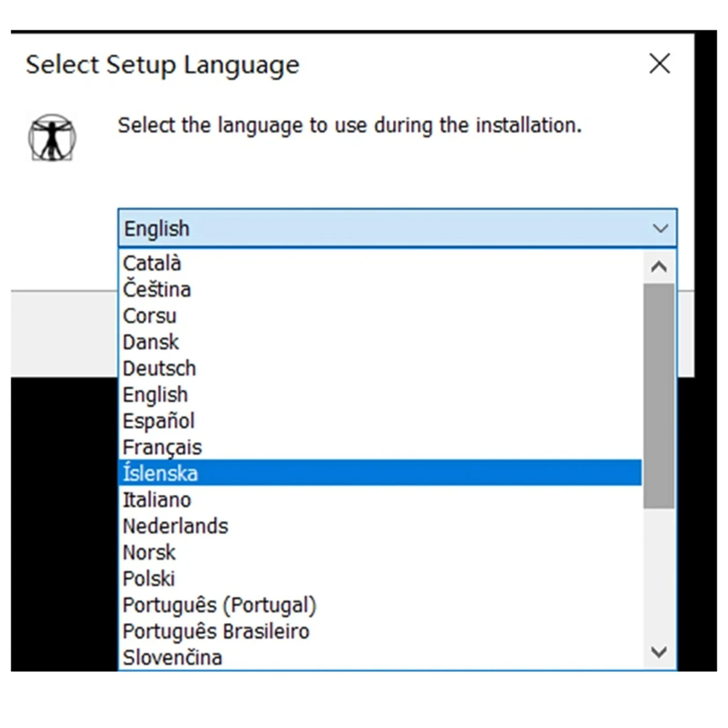Pick Español from the language options
The height and width of the screenshot is (728, 728).
click(x=159, y=421)
